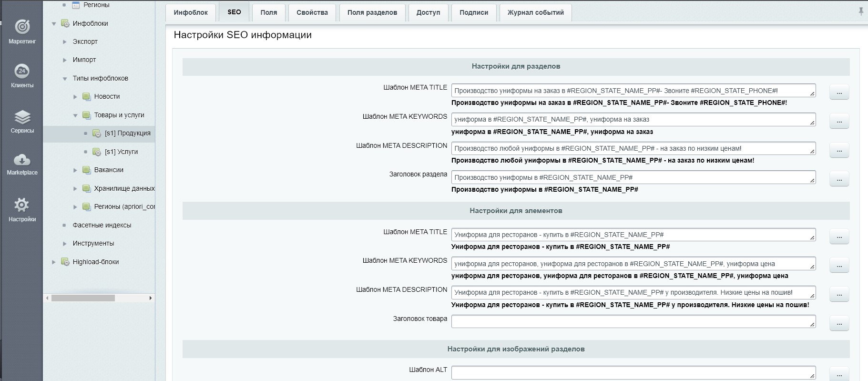Click the ellipsis button beside Заголовок раздела
The width and height of the screenshot is (868, 381).
[x=839, y=179]
